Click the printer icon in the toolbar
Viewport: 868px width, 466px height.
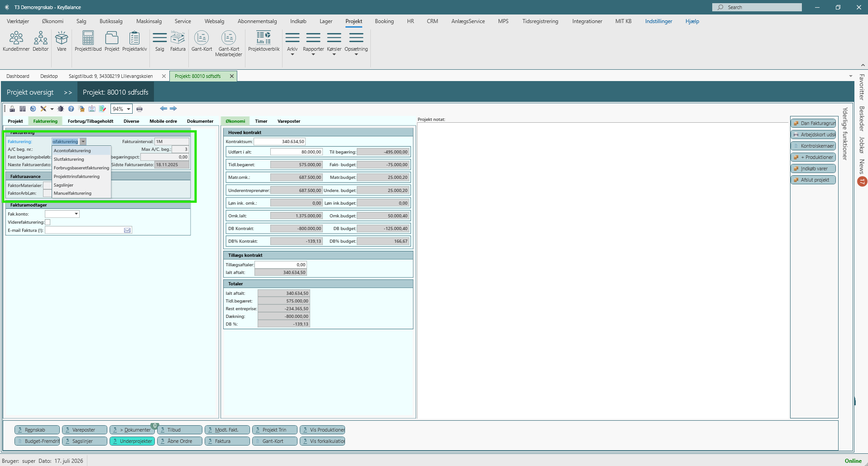pos(139,109)
